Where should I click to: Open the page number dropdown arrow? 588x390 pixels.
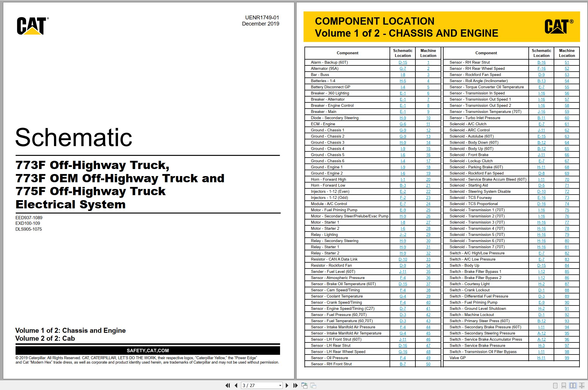pos(280,386)
